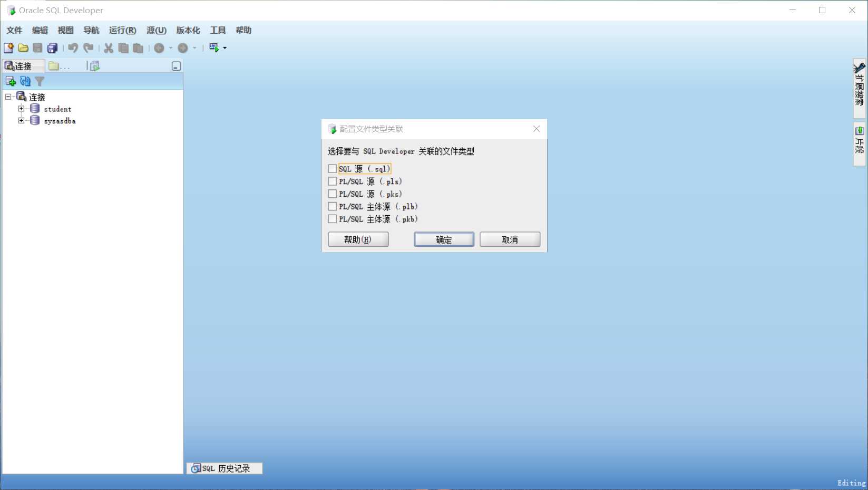This screenshot has height=490, width=868.
Task: Switch to the folder files tab
Action: point(59,66)
